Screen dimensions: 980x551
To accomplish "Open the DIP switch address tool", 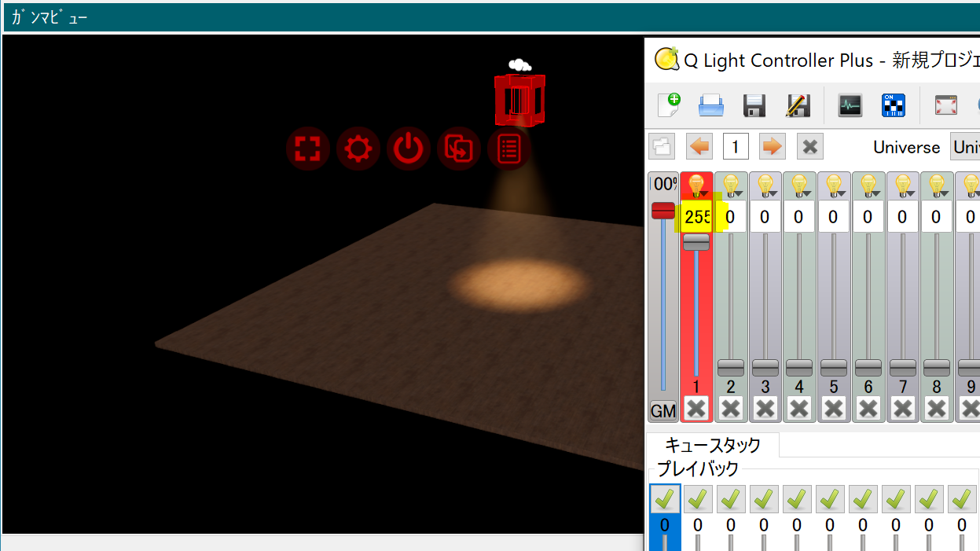I will (894, 105).
